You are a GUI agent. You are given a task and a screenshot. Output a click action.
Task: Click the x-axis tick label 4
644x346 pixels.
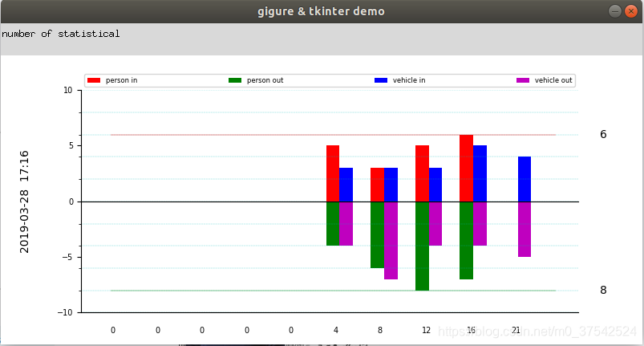(x=336, y=331)
